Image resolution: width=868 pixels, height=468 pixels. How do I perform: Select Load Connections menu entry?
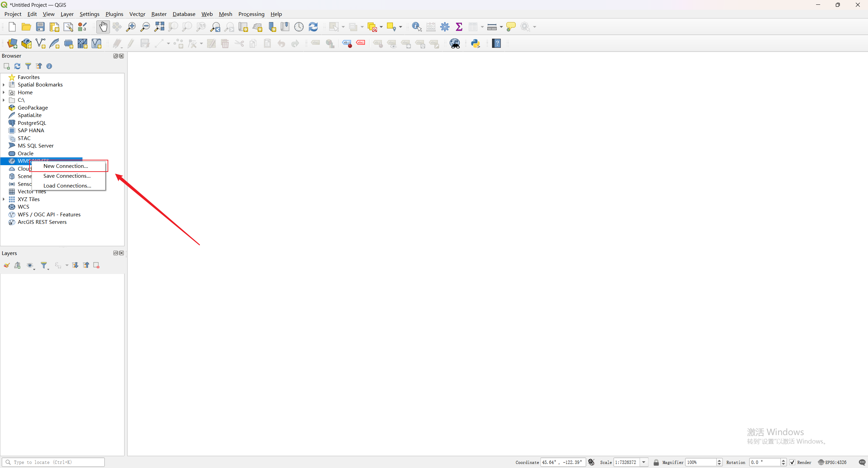(67, 186)
